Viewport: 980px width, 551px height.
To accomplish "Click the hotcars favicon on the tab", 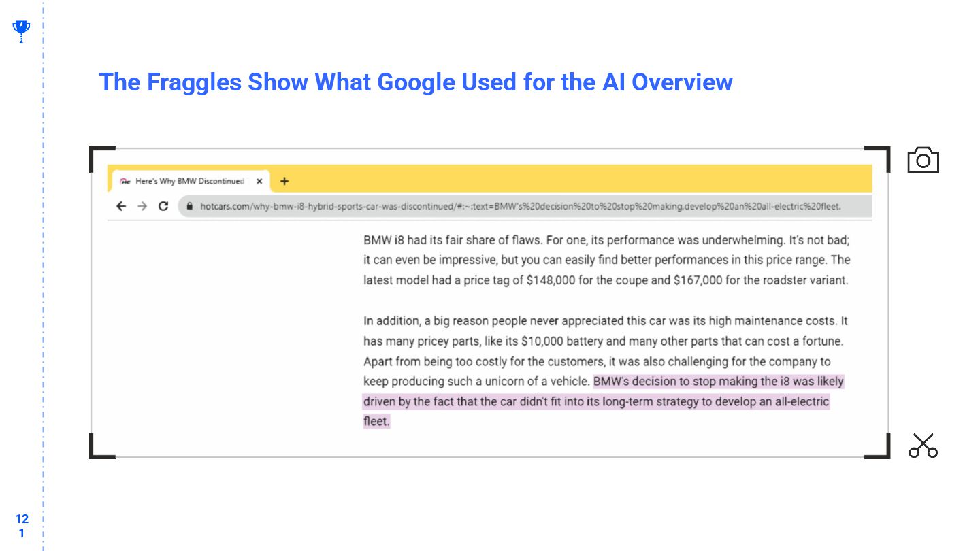I will point(125,182).
